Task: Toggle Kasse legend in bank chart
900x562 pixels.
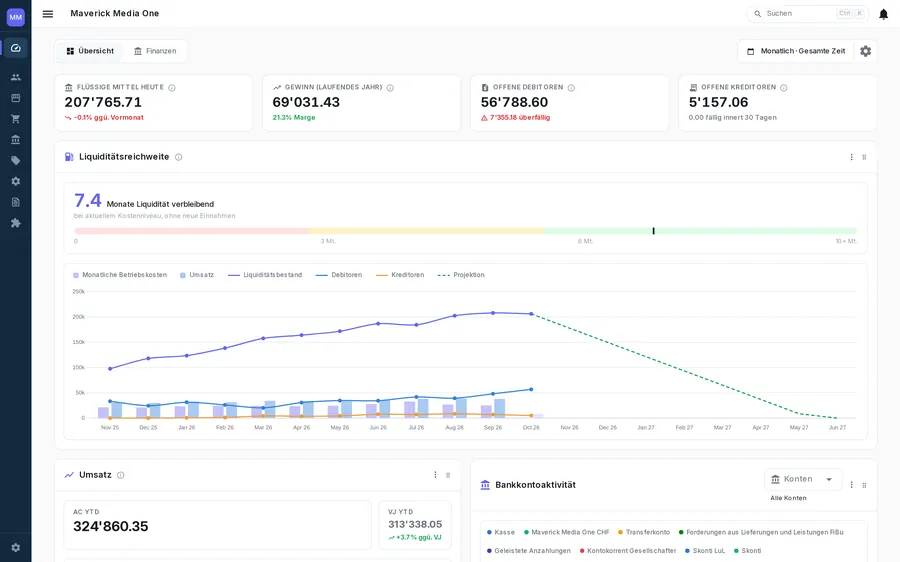Action: [501, 532]
